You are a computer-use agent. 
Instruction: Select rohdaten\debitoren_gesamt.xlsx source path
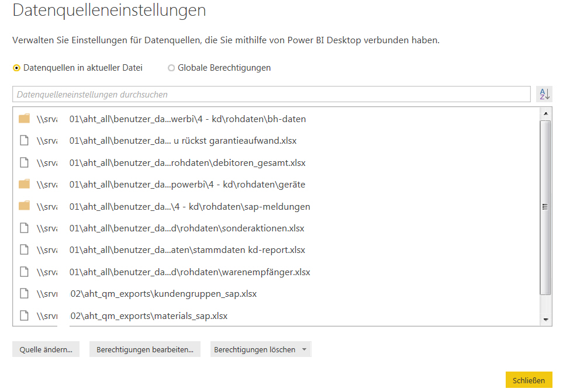[x=171, y=163]
